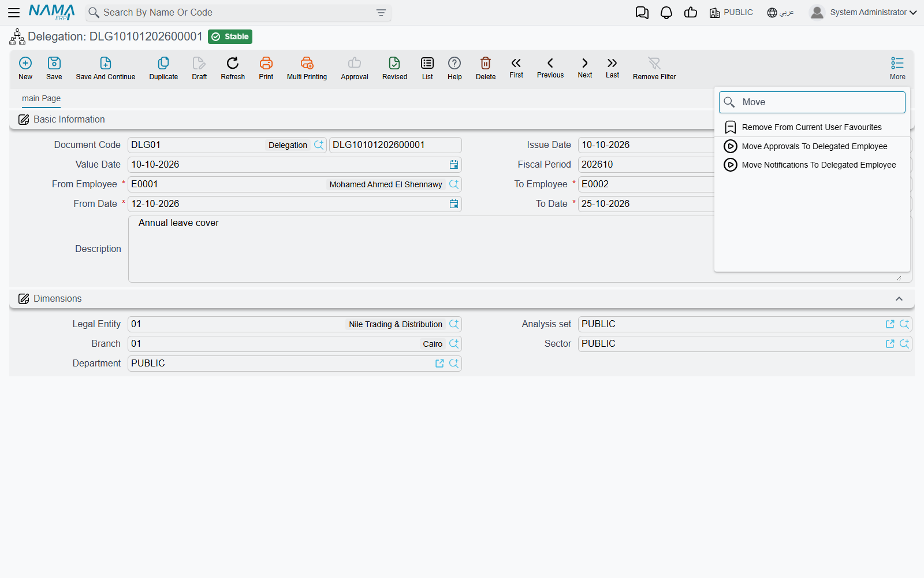
Task: Click the To Employee code field
Action: [646, 184]
